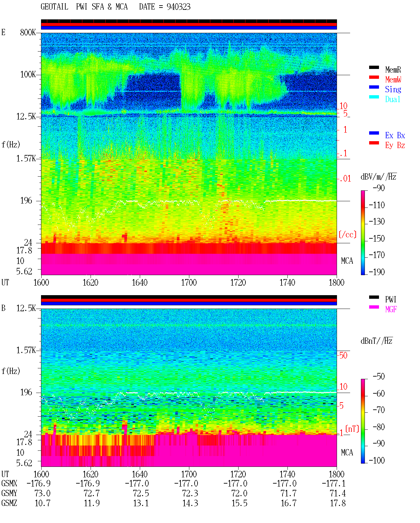Click the blue Sing legend swatch
420x523 pixels.
[x=374, y=87]
